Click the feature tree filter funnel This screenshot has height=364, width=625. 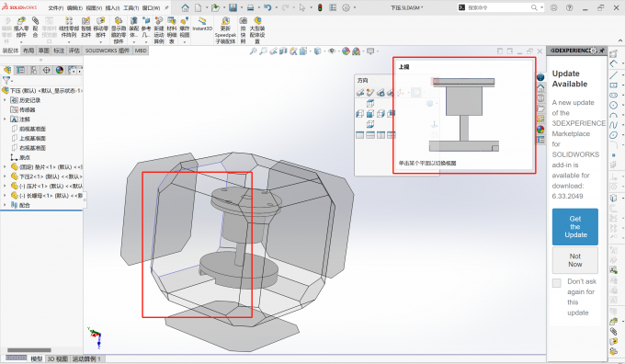tap(6, 81)
